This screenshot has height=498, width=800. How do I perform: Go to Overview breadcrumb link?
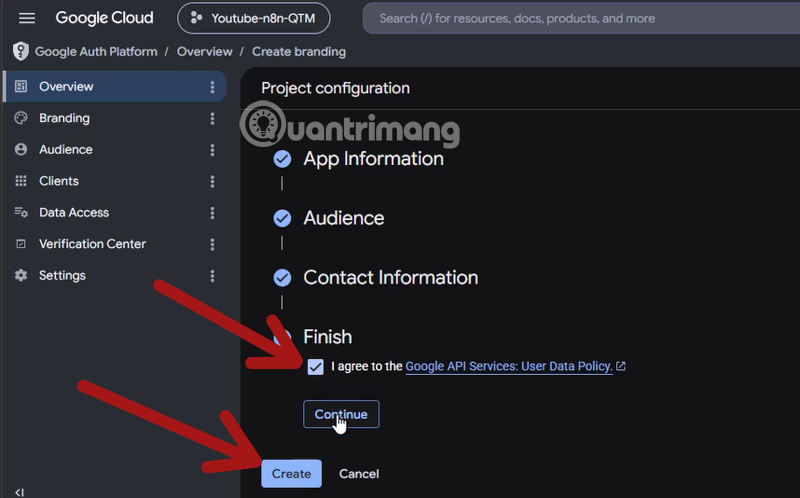[x=205, y=52]
